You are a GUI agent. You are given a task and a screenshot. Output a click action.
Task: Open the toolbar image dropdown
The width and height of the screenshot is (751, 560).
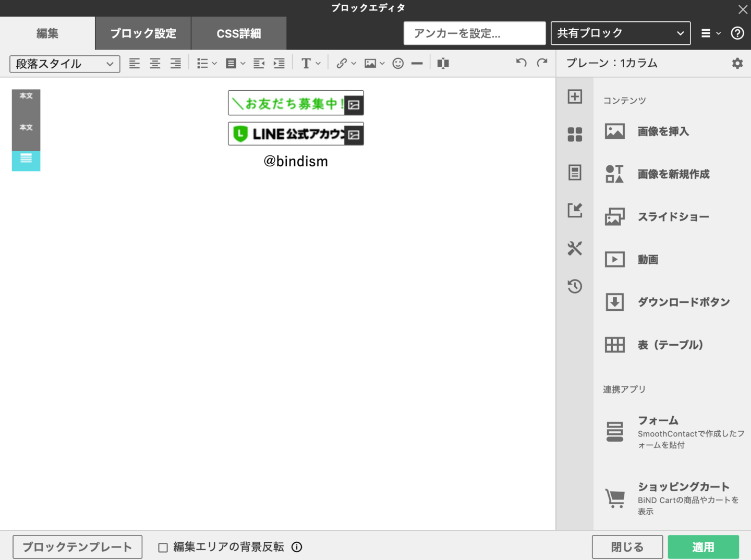pyautogui.click(x=374, y=64)
